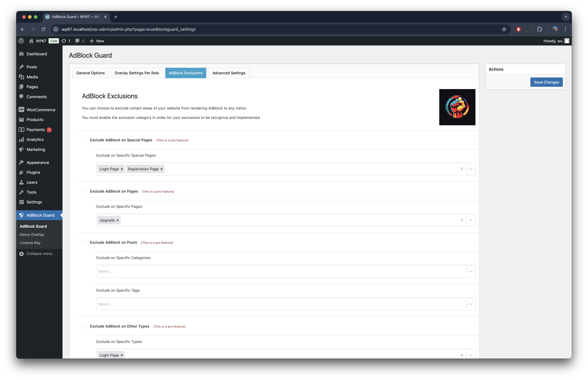Click the WP67 home site icon
Screen dimensions: 588x380
pos(31,41)
